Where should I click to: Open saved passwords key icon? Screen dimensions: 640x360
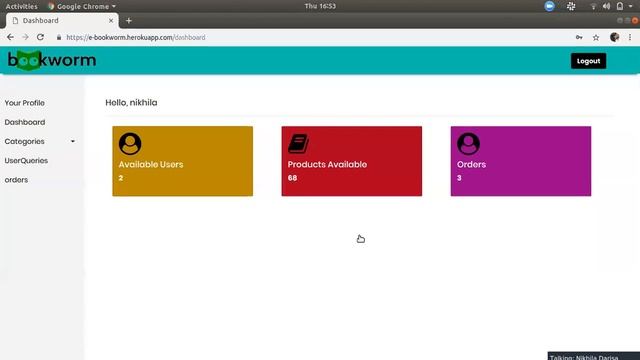click(579, 37)
